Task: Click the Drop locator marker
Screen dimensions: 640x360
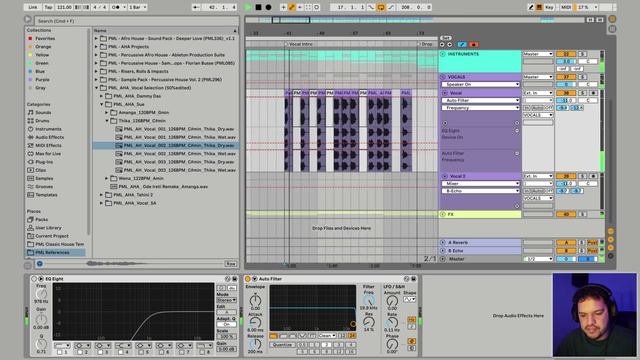Action: coord(424,44)
